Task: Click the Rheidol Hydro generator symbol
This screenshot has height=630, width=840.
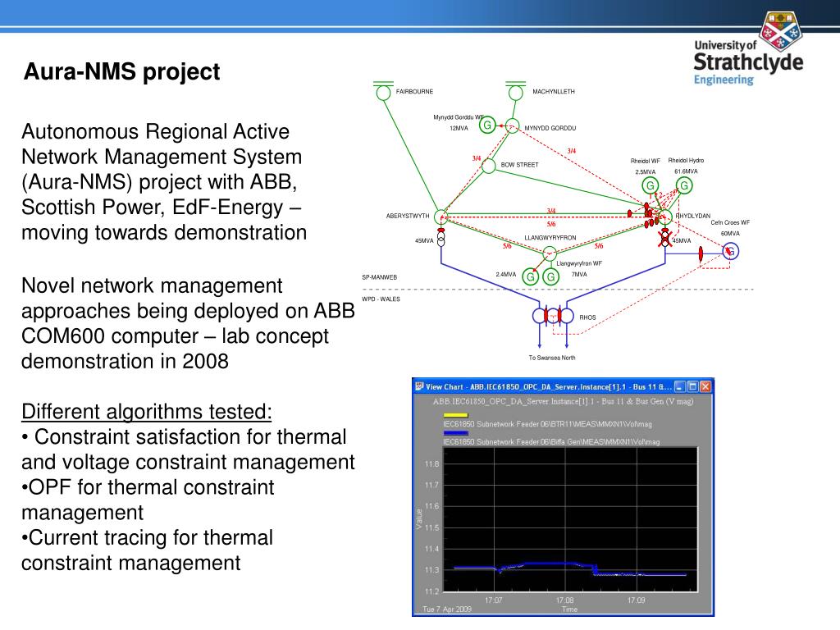Action: point(684,185)
